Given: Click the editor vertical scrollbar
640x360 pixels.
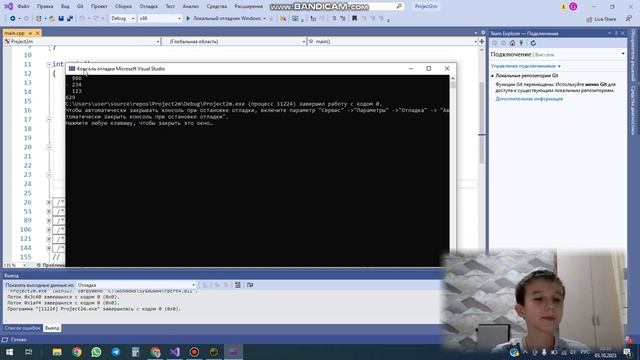Looking at the screenshot, I should pyautogui.click(x=482, y=153).
